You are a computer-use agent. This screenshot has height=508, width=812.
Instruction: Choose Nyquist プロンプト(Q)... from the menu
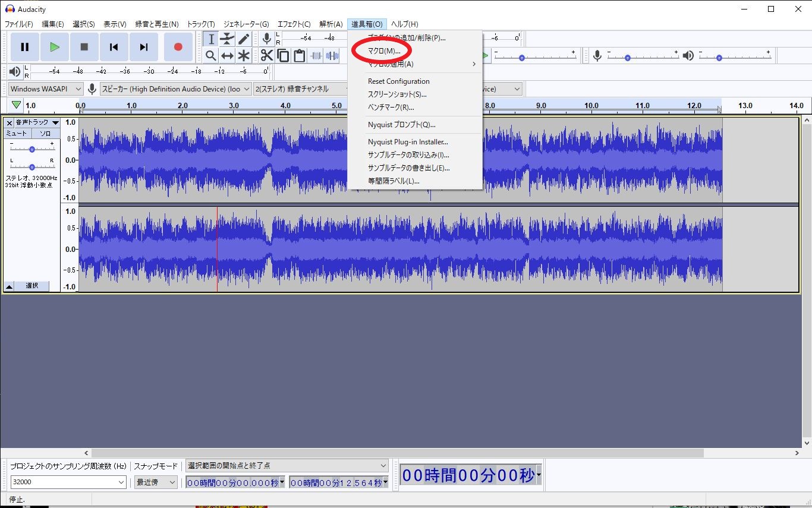(x=415, y=125)
